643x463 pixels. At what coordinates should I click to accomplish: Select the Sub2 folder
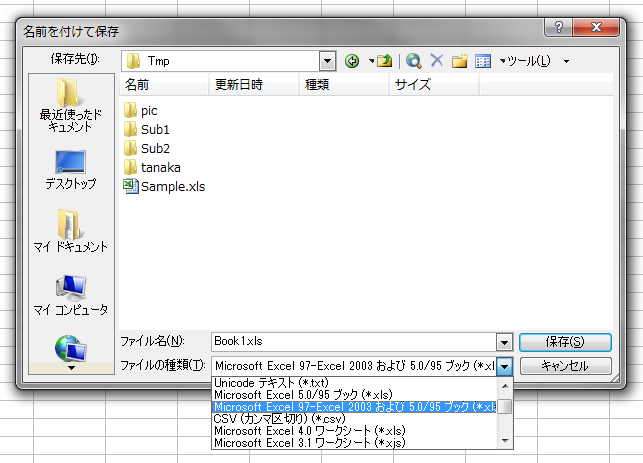[x=146, y=148]
